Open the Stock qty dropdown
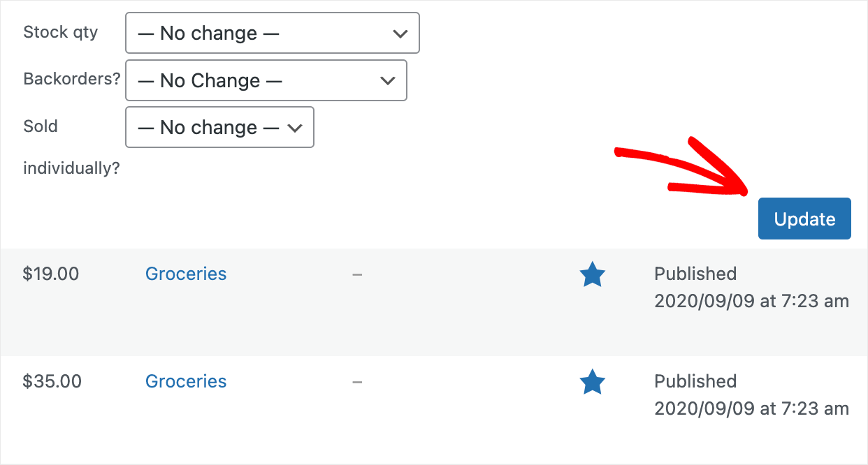868x465 pixels. pos(272,33)
